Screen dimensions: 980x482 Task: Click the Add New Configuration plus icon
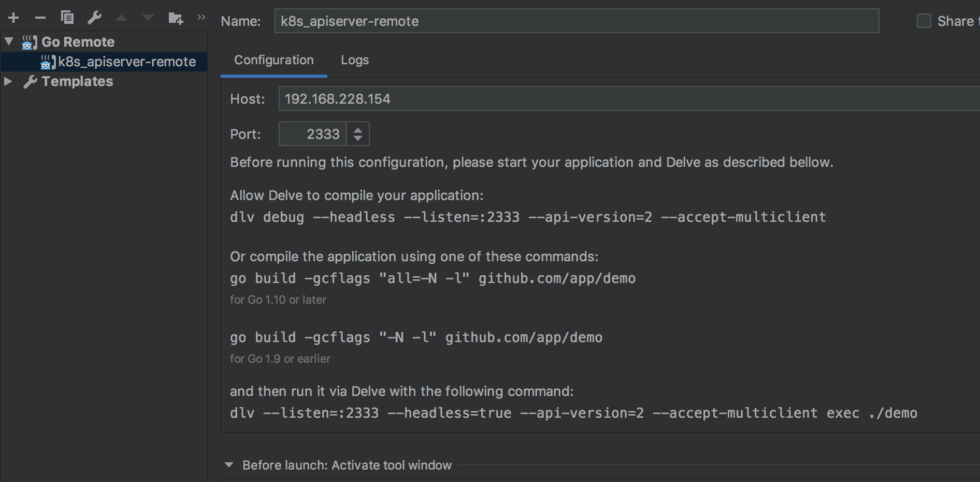coord(13,18)
